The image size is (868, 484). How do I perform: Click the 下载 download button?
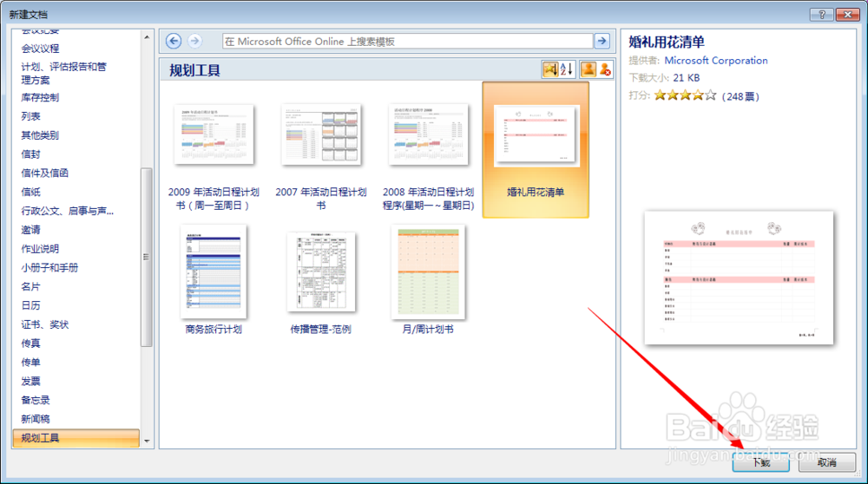pos(761,462)
